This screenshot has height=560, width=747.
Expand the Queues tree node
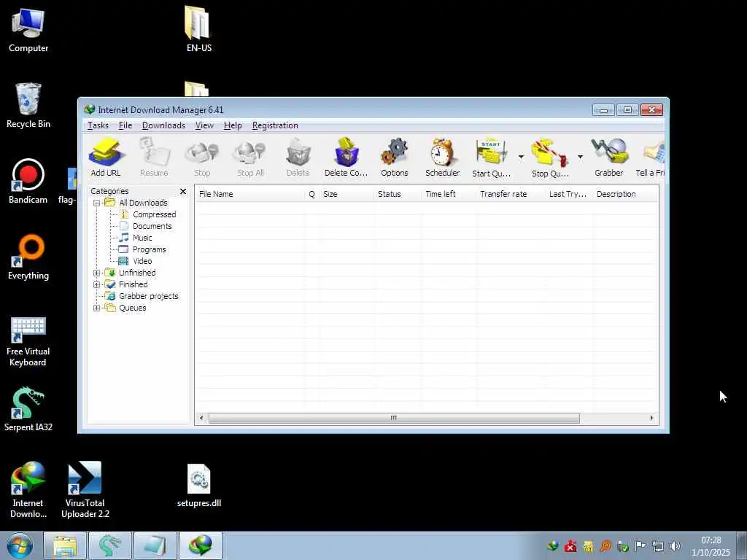pyautogui.click(x=97, y=308)
